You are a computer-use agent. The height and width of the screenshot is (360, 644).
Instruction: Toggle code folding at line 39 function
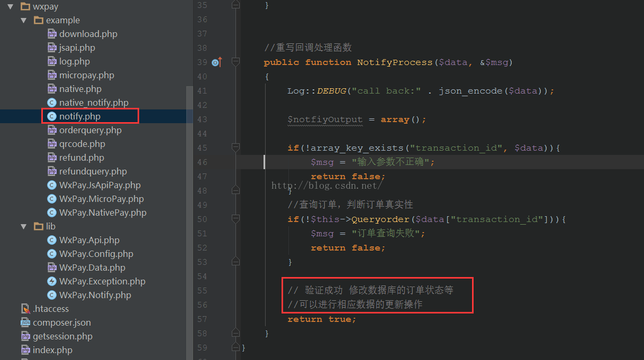(236, 62)
